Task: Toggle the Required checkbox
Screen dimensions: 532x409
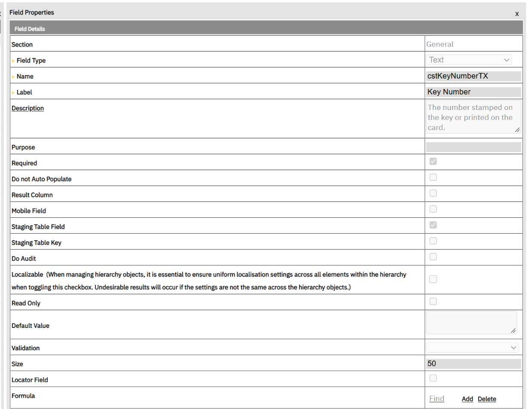Action: (433, 162)
